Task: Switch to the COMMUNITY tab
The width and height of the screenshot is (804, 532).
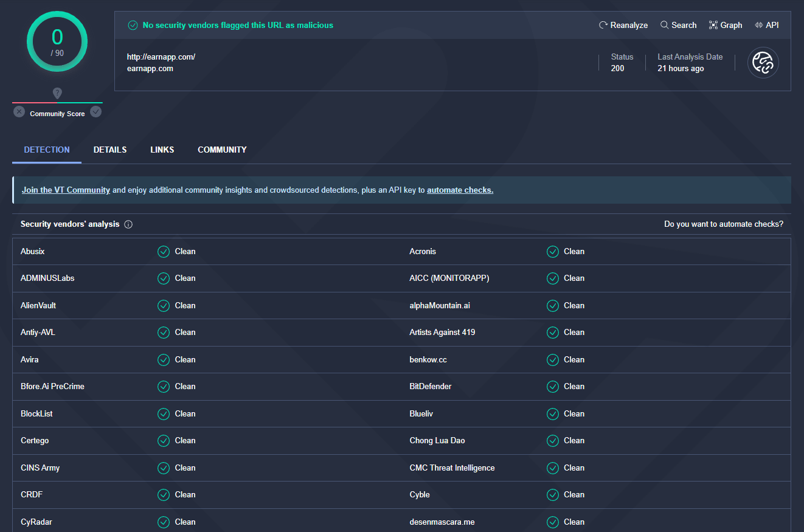Action: [222, 150]
